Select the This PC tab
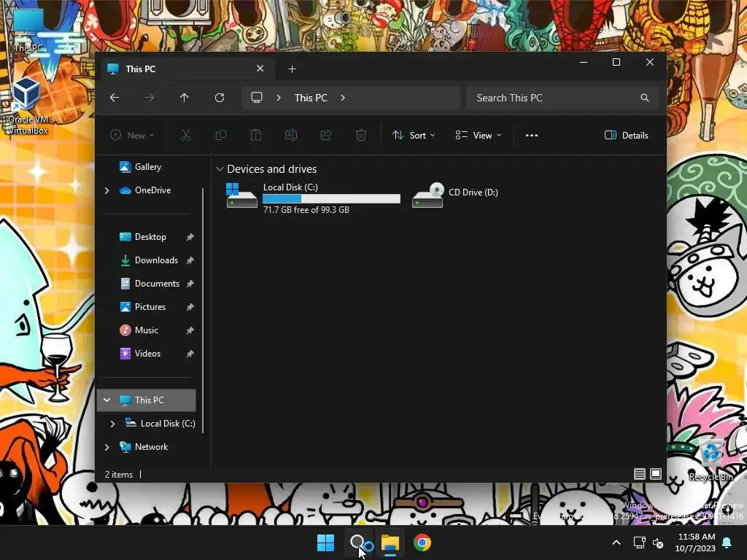The width and height of the screenshot is (747, 560). coord(186,69)
